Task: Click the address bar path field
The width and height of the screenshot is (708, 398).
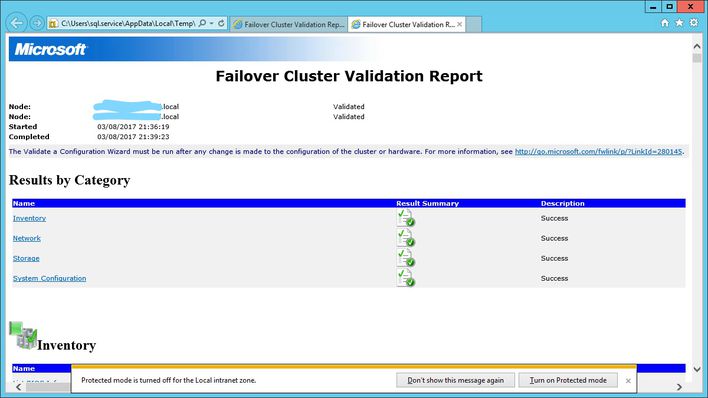Action: point(127,23)
